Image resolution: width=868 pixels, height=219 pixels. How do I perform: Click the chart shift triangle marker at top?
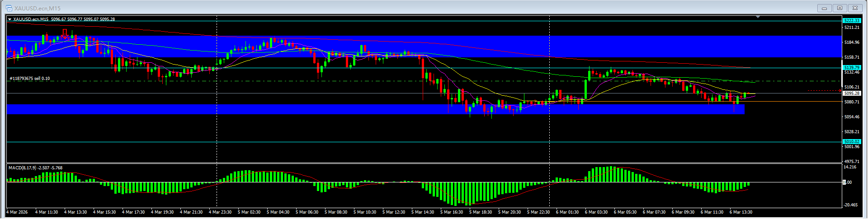[x=758, y=17]
